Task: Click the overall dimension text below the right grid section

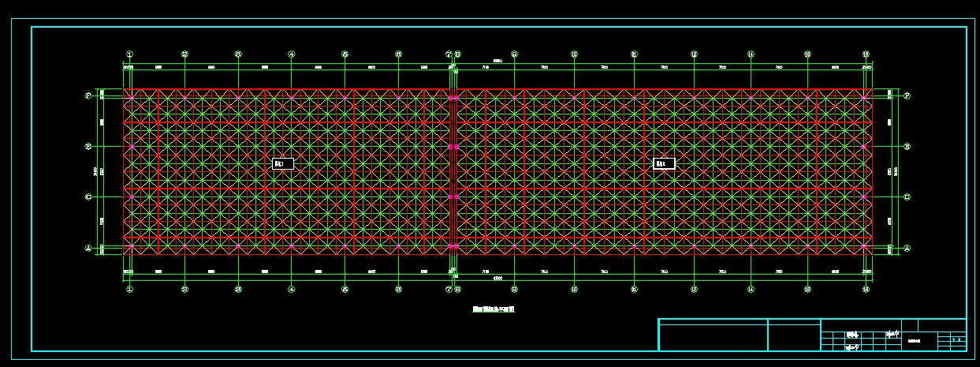Action: point(497,279)
